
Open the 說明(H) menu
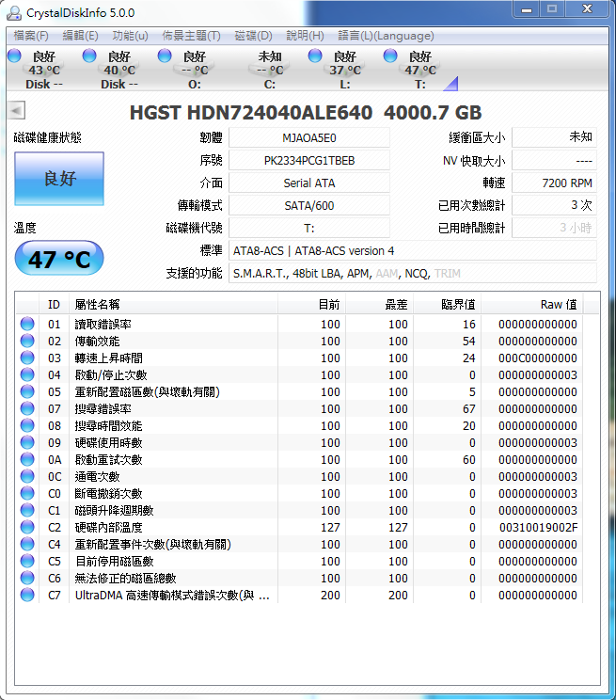[305, 36]
